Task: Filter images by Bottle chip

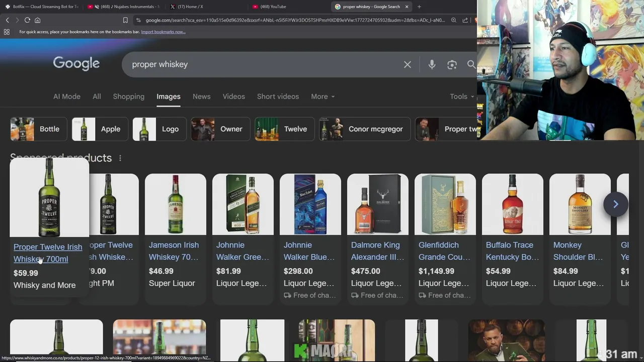Action: coord(39,129)
